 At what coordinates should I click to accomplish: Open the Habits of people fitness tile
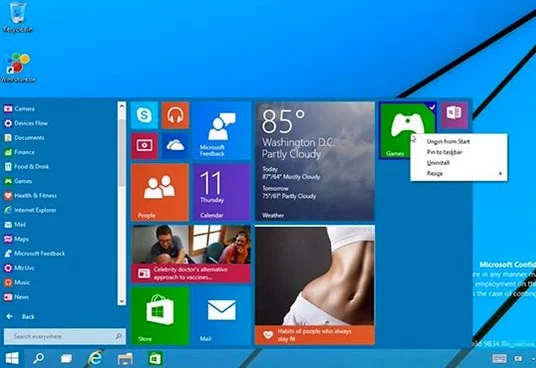314,285
